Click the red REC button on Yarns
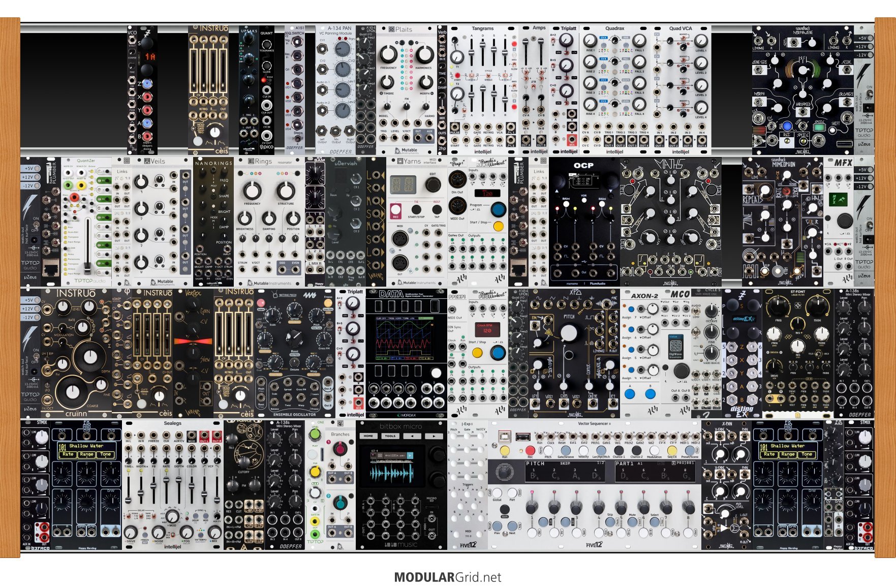 click(395, 209)
